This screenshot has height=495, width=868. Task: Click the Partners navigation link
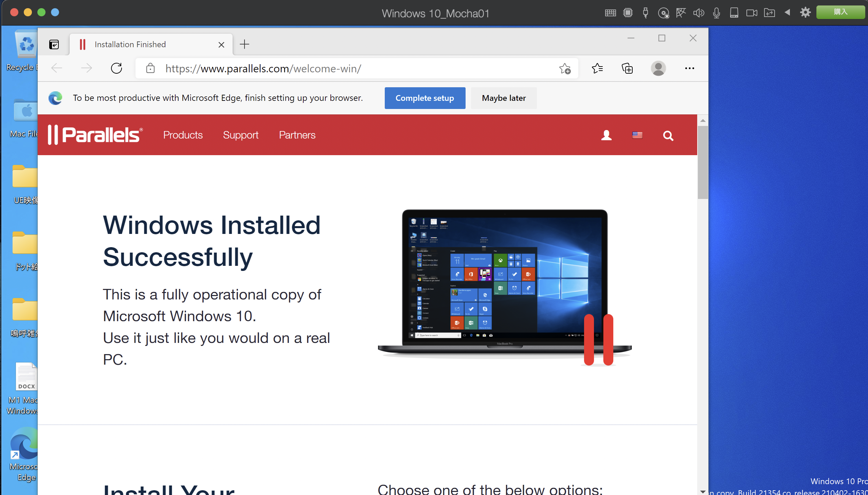pyautogui.click(x=297, y=135)
